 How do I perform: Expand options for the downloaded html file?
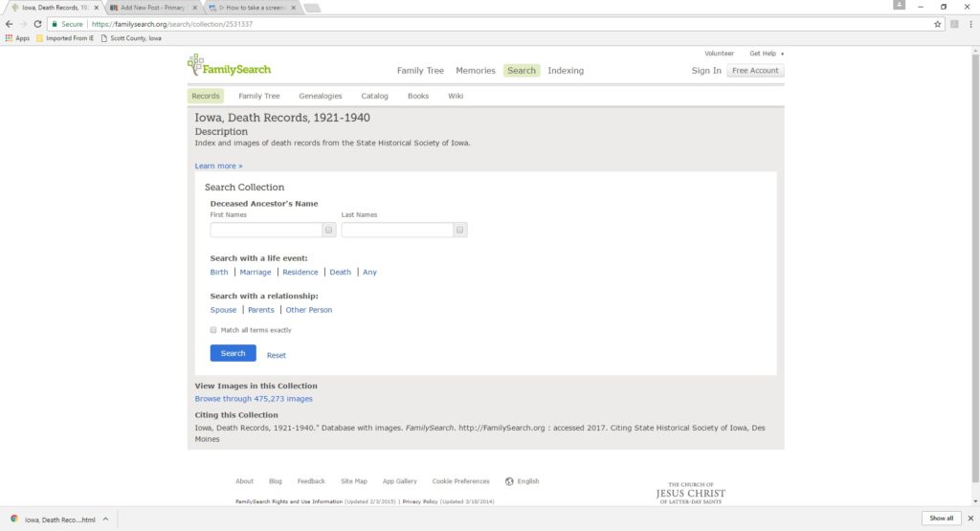click(105, 519)
